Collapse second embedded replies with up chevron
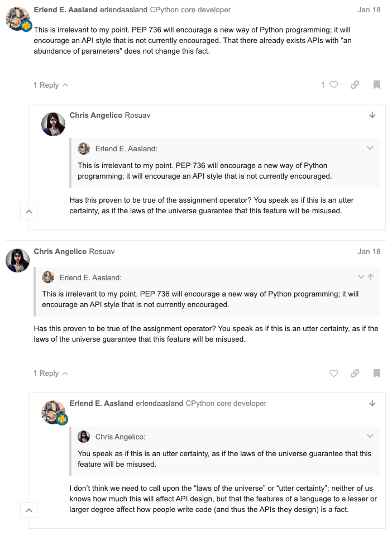392x536 pixels. (x=29, y=510)
